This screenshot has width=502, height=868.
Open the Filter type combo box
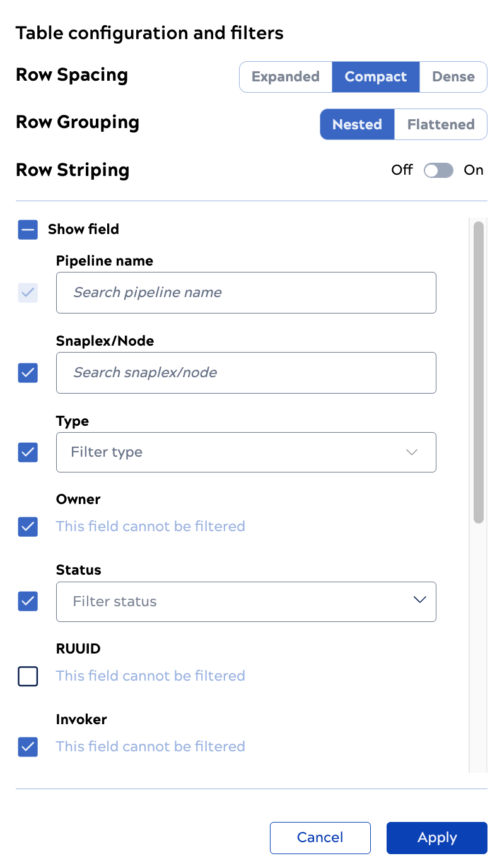point(246,452)
